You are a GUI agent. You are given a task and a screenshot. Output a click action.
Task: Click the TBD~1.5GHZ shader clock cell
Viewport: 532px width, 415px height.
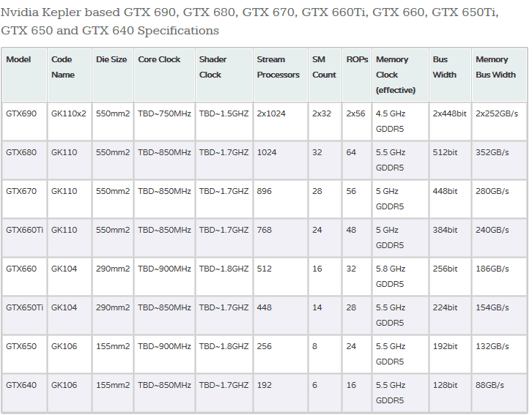pos(223,121)
